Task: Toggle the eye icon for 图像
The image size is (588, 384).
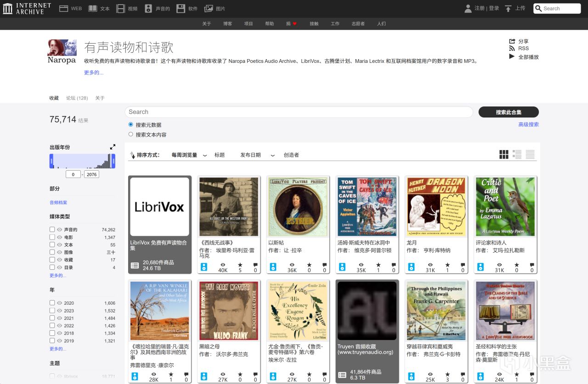Action: click(x=59, y=252)
